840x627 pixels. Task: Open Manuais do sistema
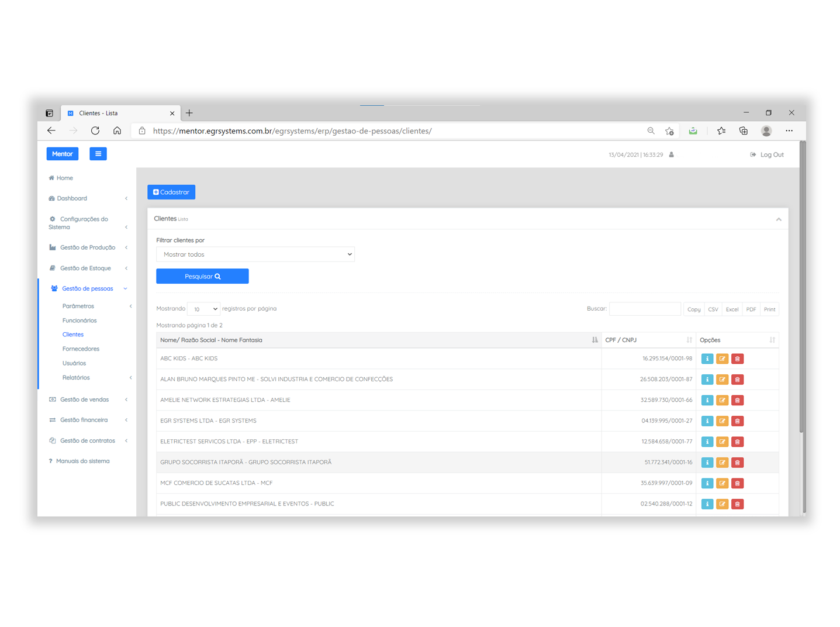tap(79, 461)
